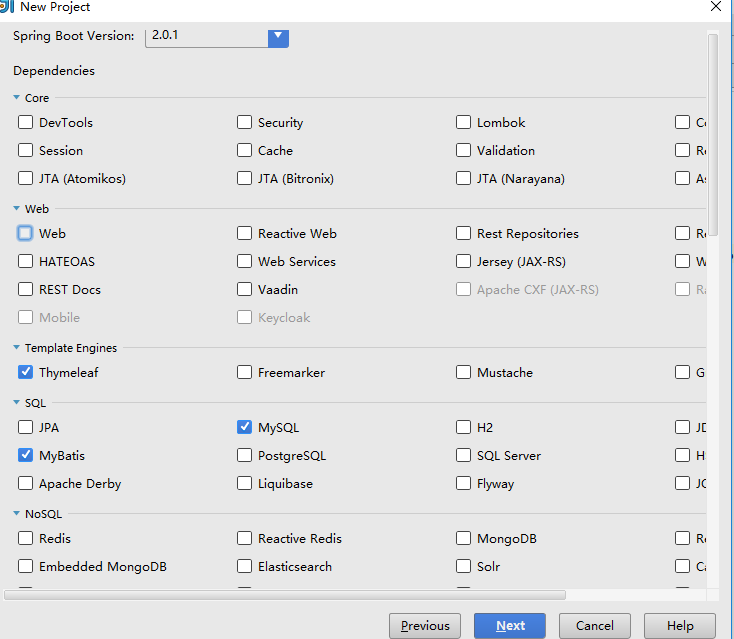Click the horizontal scrollbar at the bottom
The image size is (734, 639).
285,595
